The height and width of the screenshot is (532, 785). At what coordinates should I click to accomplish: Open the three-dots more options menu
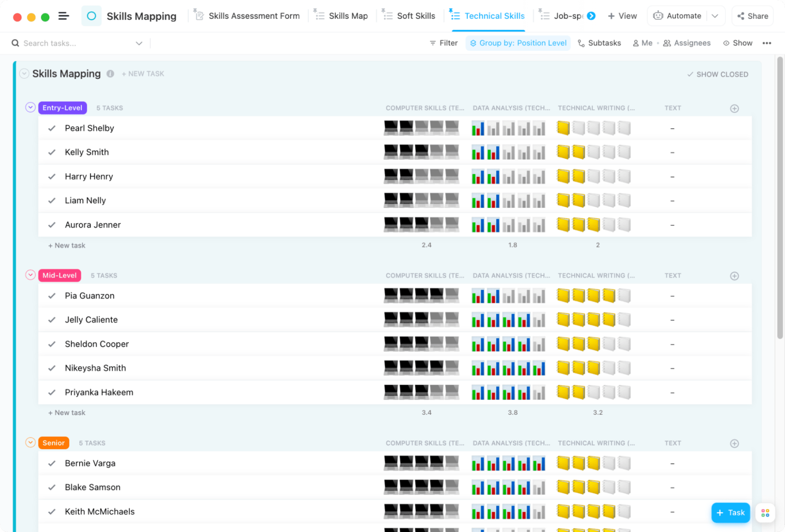pyautogui.click(x=767, y=43)
